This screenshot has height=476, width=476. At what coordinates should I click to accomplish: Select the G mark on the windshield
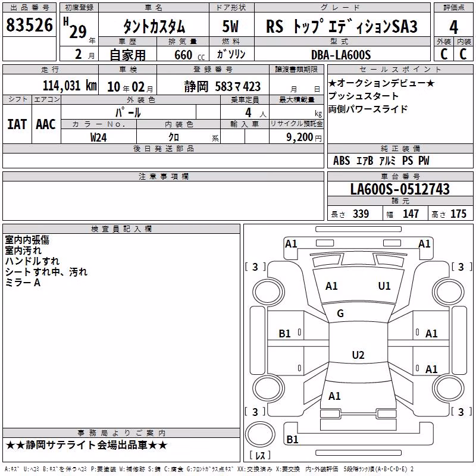(340, 314)
